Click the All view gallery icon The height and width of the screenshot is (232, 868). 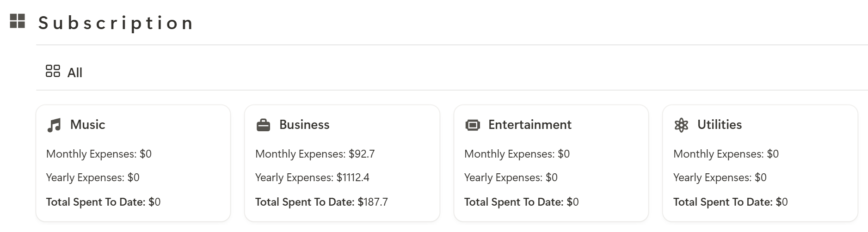(x=53, y=71)
